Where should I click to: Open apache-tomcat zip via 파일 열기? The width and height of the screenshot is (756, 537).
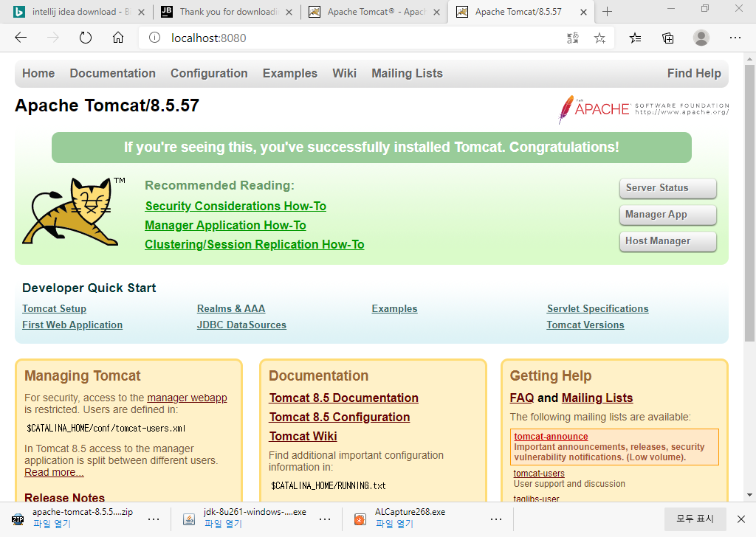[52, 524]
